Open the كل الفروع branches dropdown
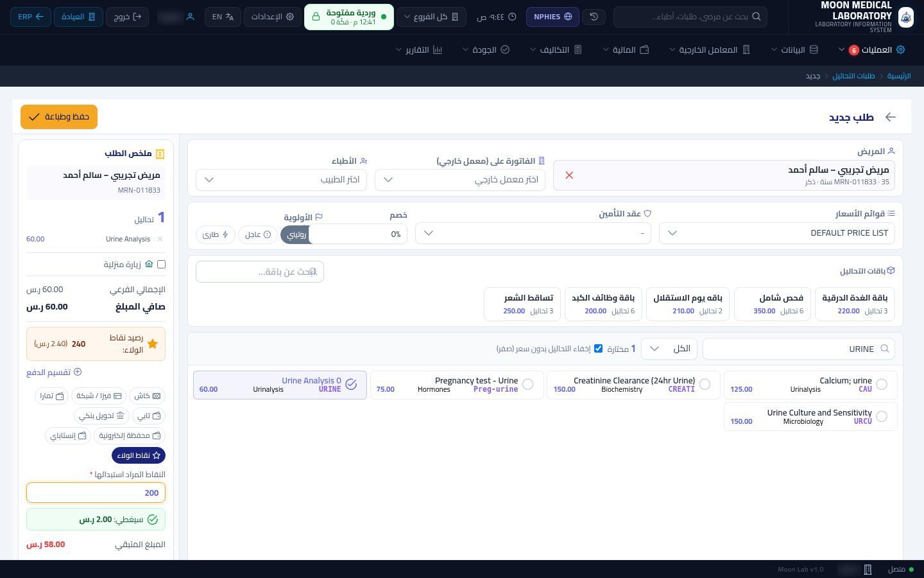This screenshot has width=924, height=578. point(431,17)
